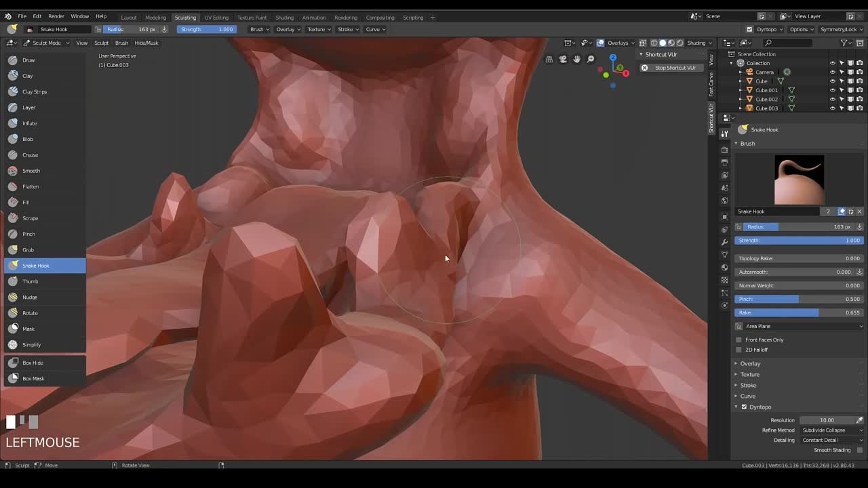This screenshot has width=868, height=488.
Task: Toggle camera view in the viewport
Action: pos(563,59)
